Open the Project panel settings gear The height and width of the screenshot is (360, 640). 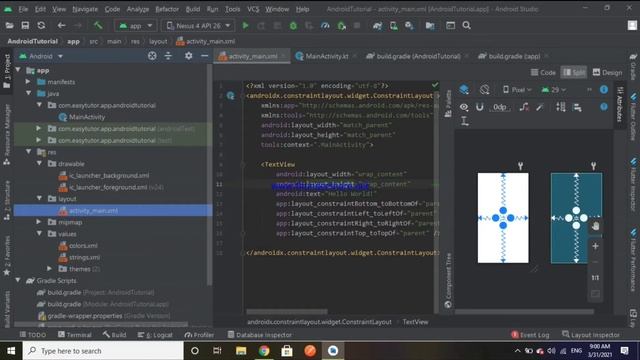189,56
